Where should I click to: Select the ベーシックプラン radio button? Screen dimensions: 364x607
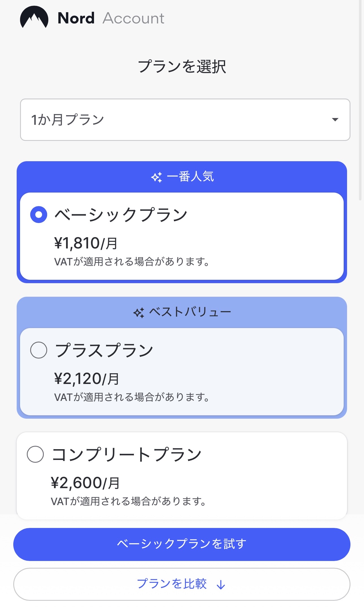(x=39, y=215)
